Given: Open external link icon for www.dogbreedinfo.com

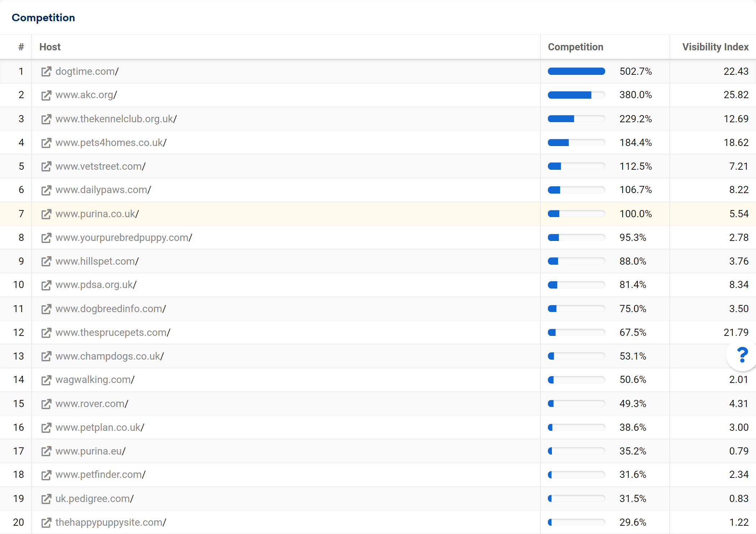Looking at the screenshot, I should tap(46, 309).
